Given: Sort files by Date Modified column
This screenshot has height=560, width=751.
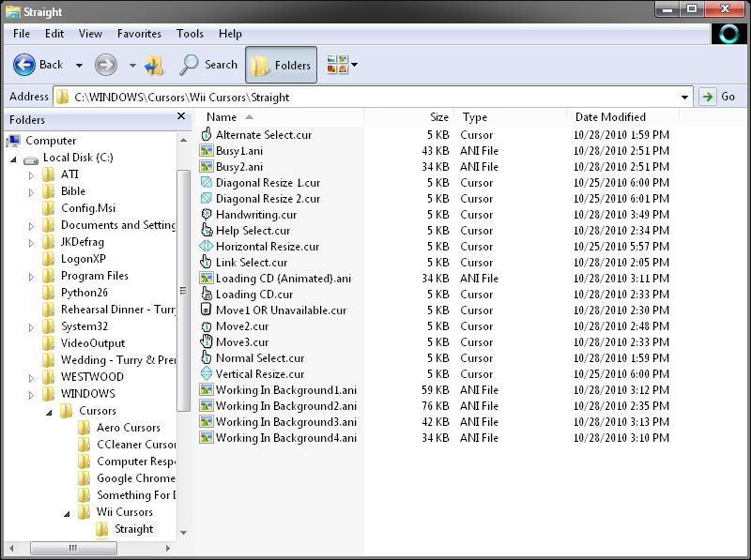Looking at the screenshot, I should point(610,117).
